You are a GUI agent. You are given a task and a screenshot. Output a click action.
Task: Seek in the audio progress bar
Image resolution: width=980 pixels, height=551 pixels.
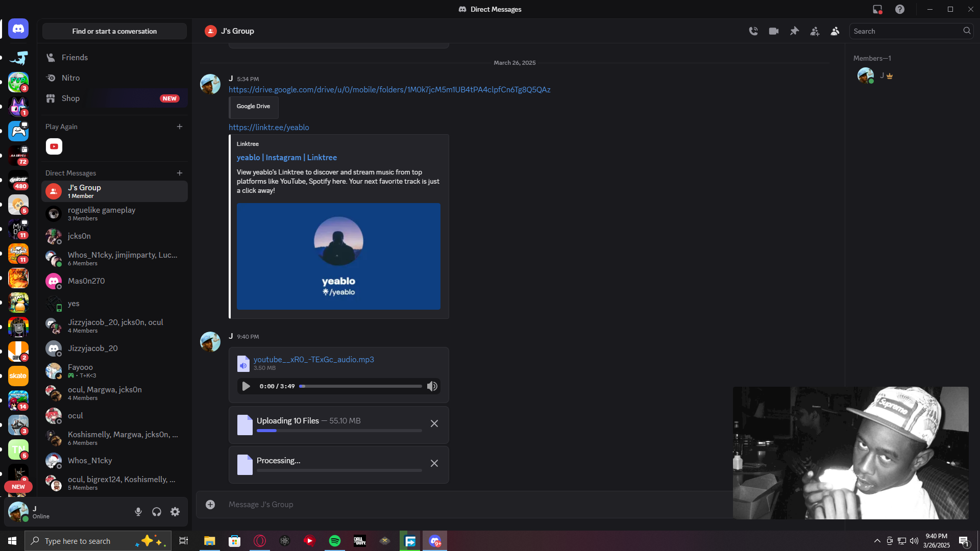[x=360, y=386]
